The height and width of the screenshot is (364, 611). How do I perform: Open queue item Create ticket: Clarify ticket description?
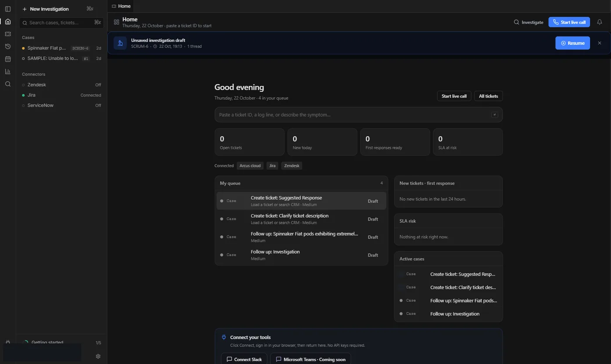tap(301, 219)
